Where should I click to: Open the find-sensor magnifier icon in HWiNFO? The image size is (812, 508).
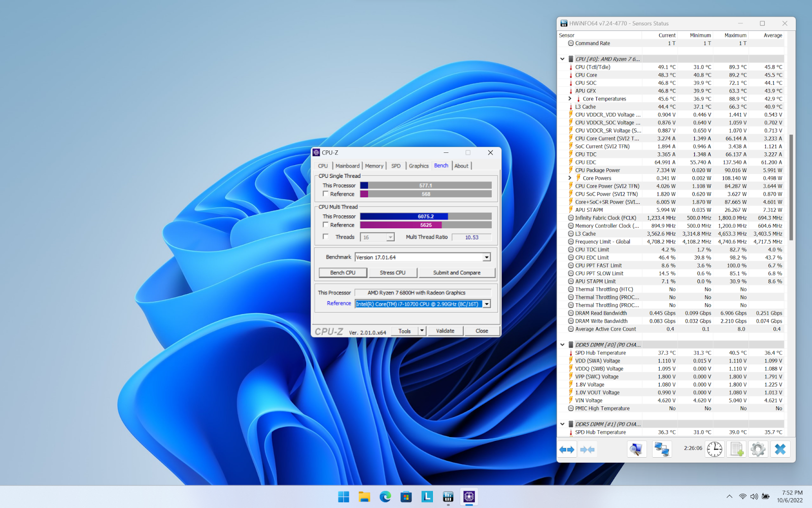pyautogui.click(x=636, y=450)
